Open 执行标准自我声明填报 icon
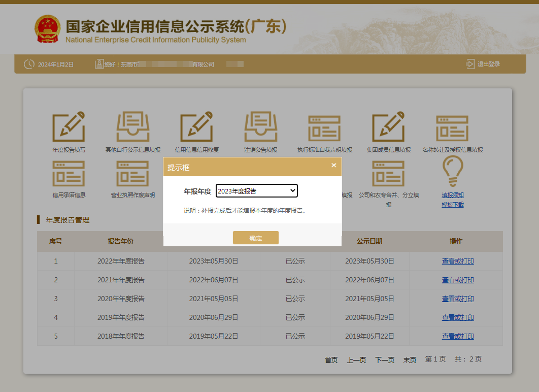Screen dimensions: 539x392 [x=324, y=128]
